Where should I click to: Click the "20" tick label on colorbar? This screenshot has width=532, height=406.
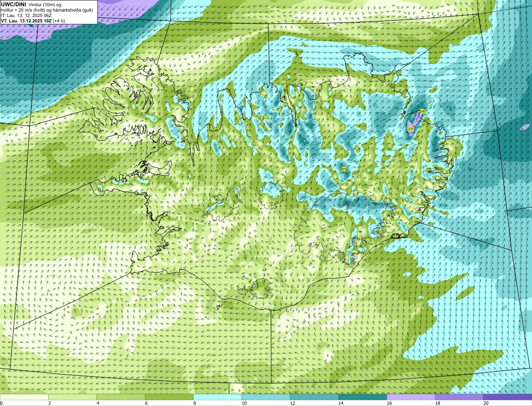pyautogui.click(x=486, y=403)
